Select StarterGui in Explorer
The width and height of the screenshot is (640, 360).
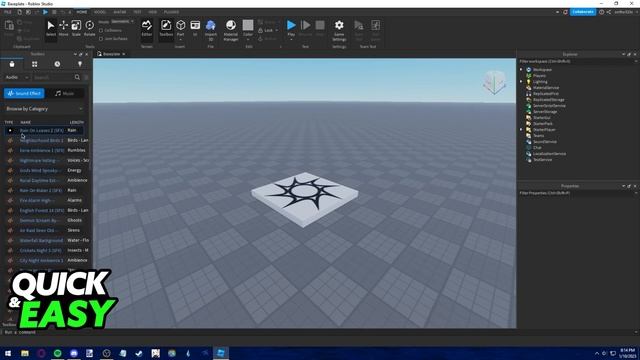pyautogui.click(x=542, y=118)
